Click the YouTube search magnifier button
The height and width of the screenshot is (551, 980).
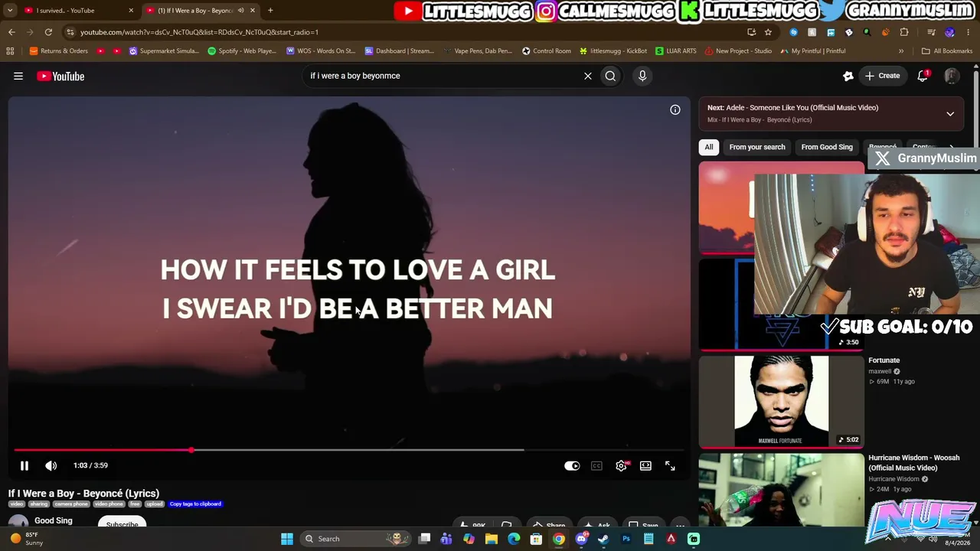coord(610,76)
